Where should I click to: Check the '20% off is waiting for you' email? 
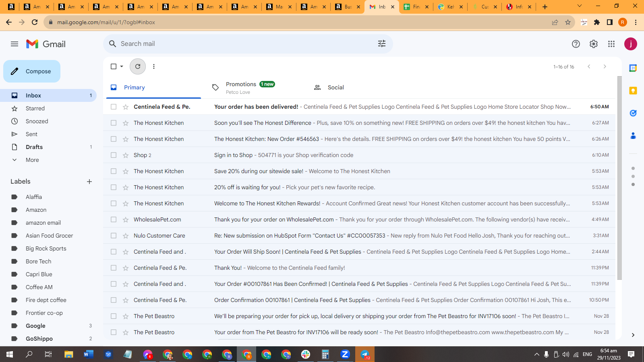(x=114, y=187)
